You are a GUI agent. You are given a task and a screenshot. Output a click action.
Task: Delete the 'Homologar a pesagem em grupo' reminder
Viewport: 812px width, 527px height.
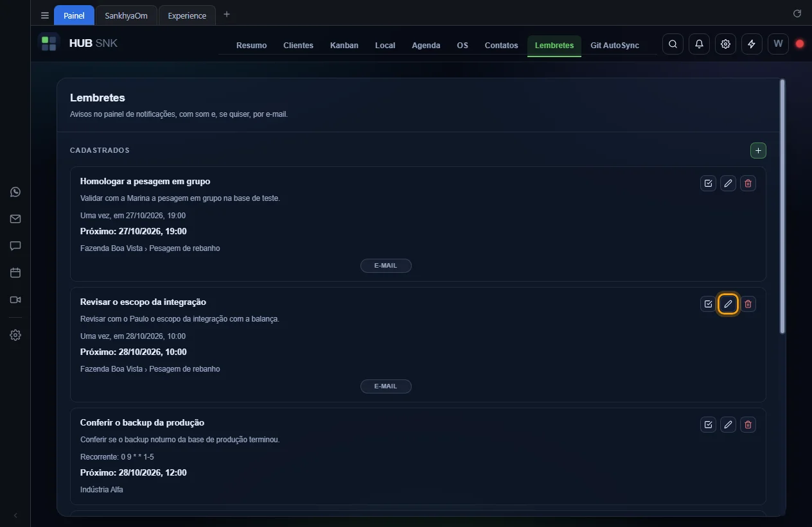[748, 183]
